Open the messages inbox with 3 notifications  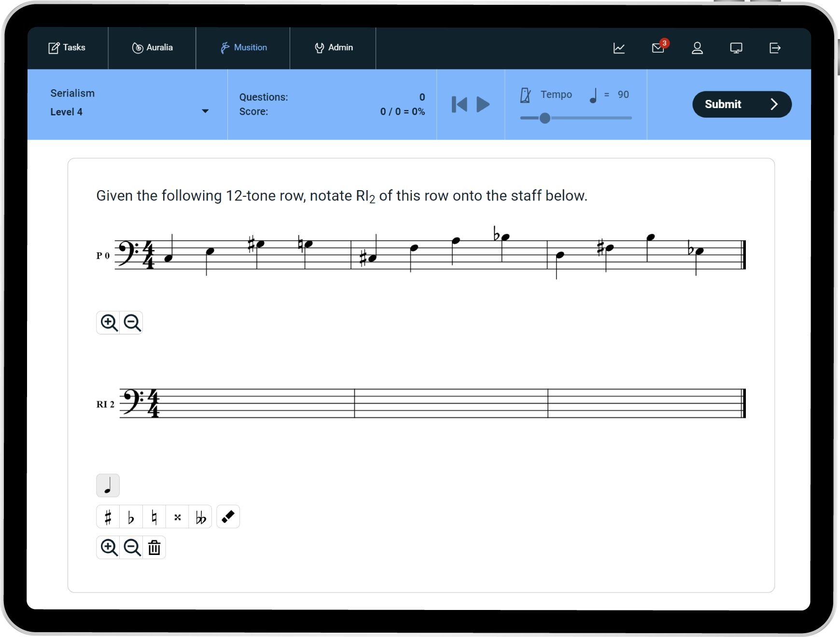[x=658, y=48]
